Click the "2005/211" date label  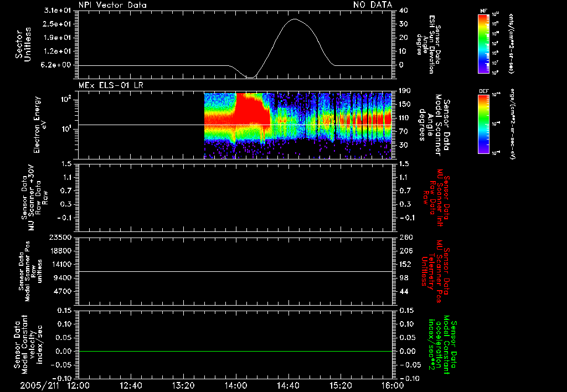pos(40,385)
